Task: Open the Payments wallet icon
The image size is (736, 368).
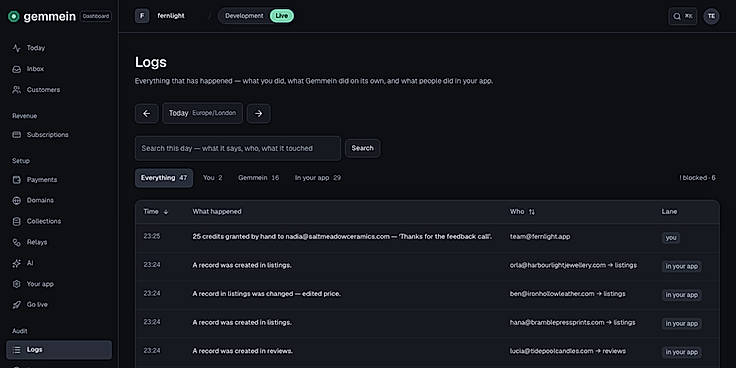Action: pos(16,180)
